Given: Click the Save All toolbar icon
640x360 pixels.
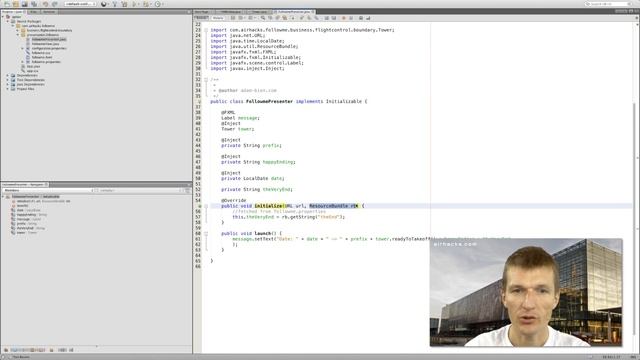Looking at the screenshot, I should (x=33, y=4).
